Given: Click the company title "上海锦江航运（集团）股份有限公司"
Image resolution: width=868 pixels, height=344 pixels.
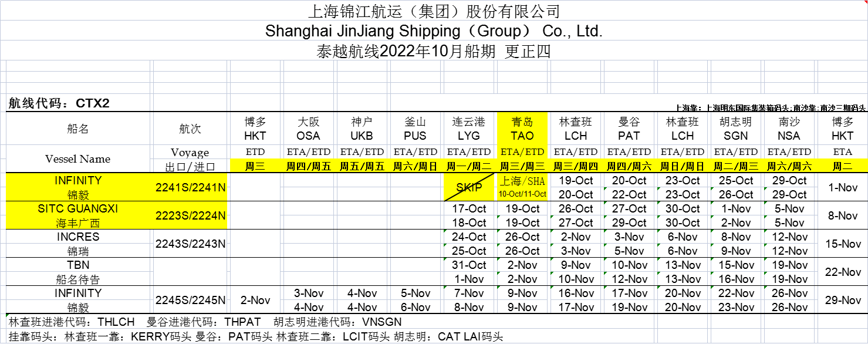Looking at the screenshot, I should coord(434,11).
